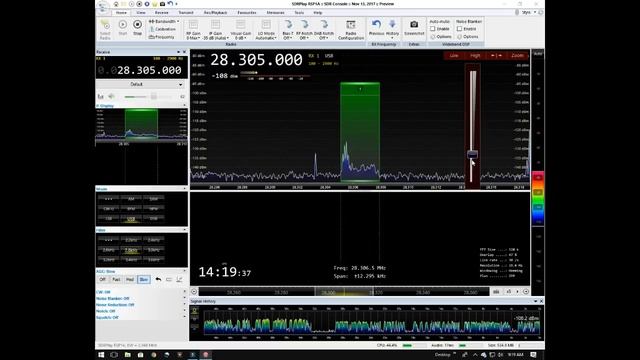Open LO Mode Automatic dropdown
The width and height of the screenshot is (640, 360).
coord(266,30)
